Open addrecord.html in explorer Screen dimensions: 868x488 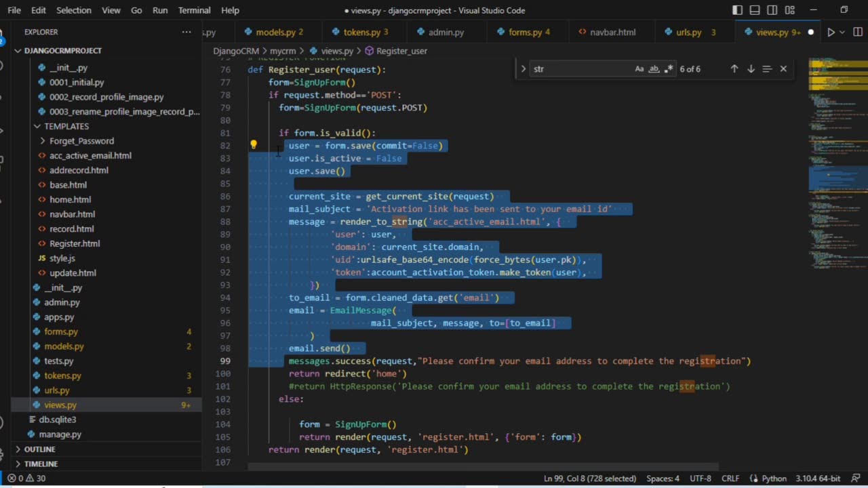tap(79, 170)
